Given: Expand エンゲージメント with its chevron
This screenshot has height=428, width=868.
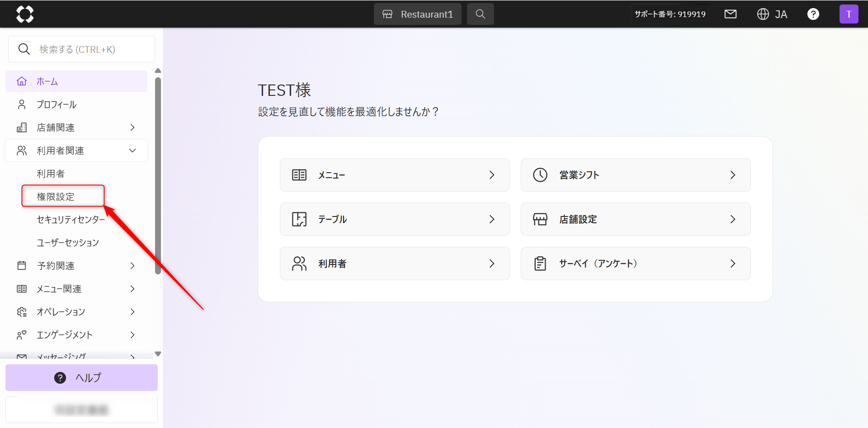Looking at the screenshot, I should click(x=132, y=335).
